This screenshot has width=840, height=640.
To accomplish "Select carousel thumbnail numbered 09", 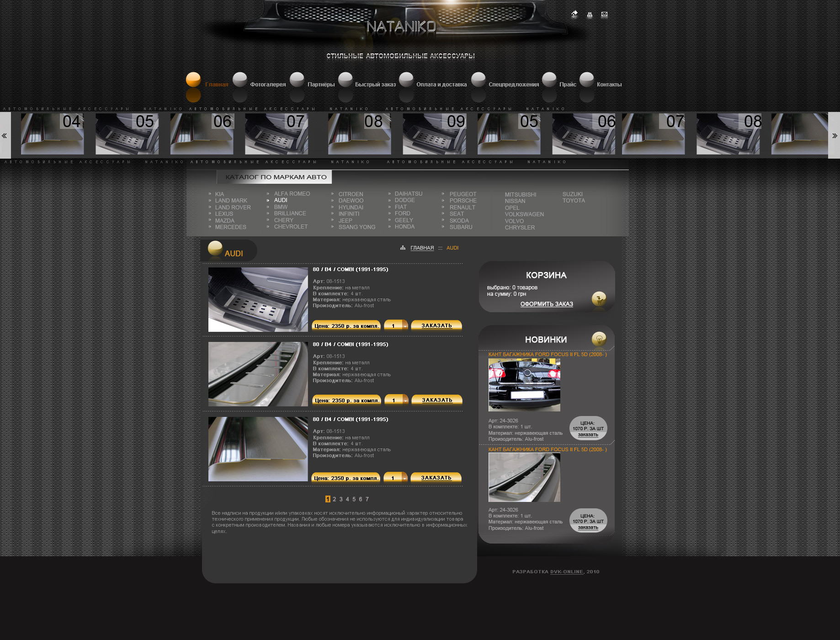I will (434, 134).
